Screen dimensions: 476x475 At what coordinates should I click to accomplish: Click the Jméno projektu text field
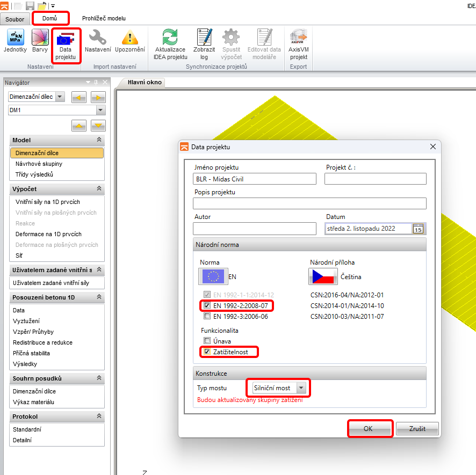(x=255, y=179)
